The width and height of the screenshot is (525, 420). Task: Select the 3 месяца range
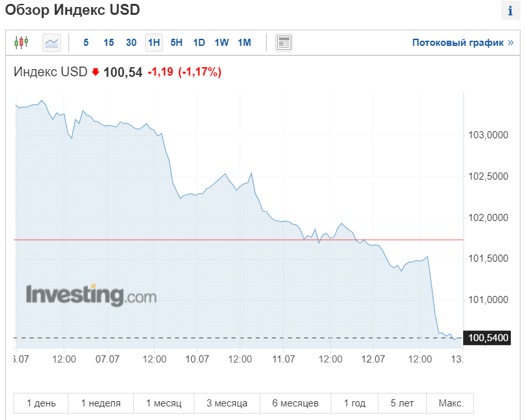[x=227, y=403]
